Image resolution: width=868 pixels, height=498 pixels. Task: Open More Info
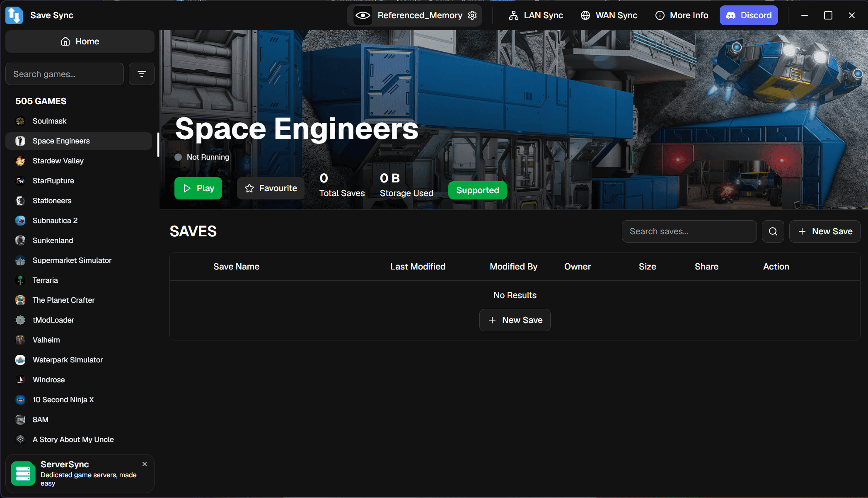click(682, 15)
